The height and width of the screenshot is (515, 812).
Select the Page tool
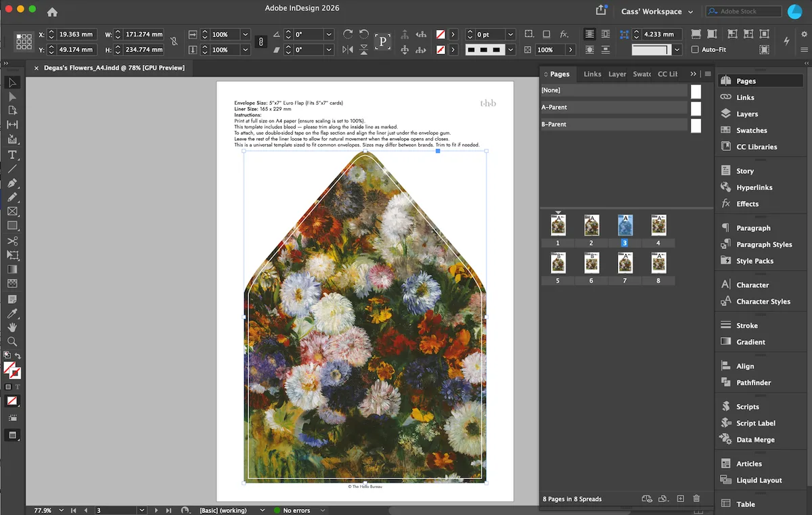(x=12, y=110)
